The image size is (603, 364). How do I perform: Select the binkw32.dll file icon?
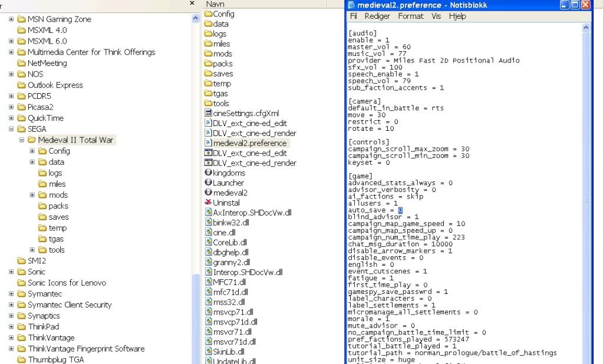pos(208,222)
